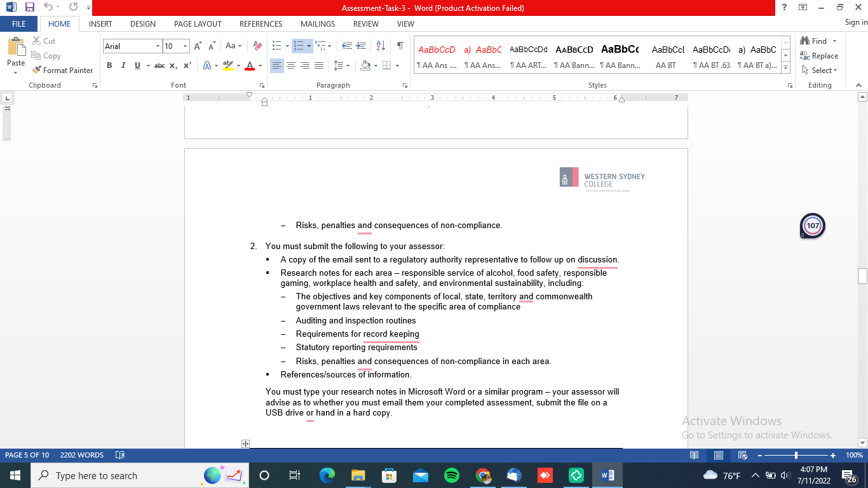Click the Replace button
This screenshot has height=488, width=868.
(x=819, y=56)
